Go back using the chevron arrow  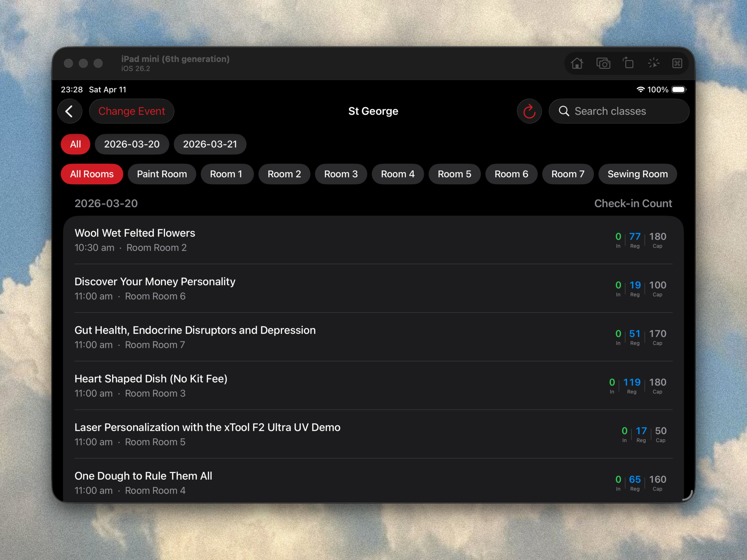[69, 111]
